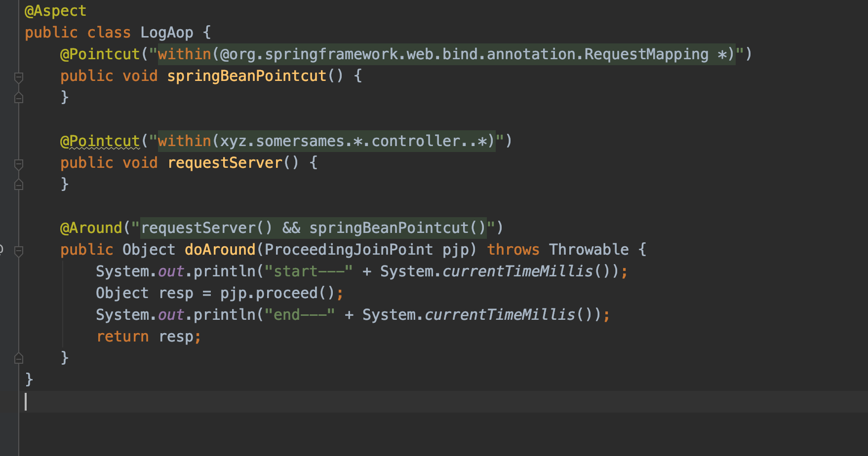Click fold end marker below springBeanPointcut
868x456 pixels.
[19, 98]
